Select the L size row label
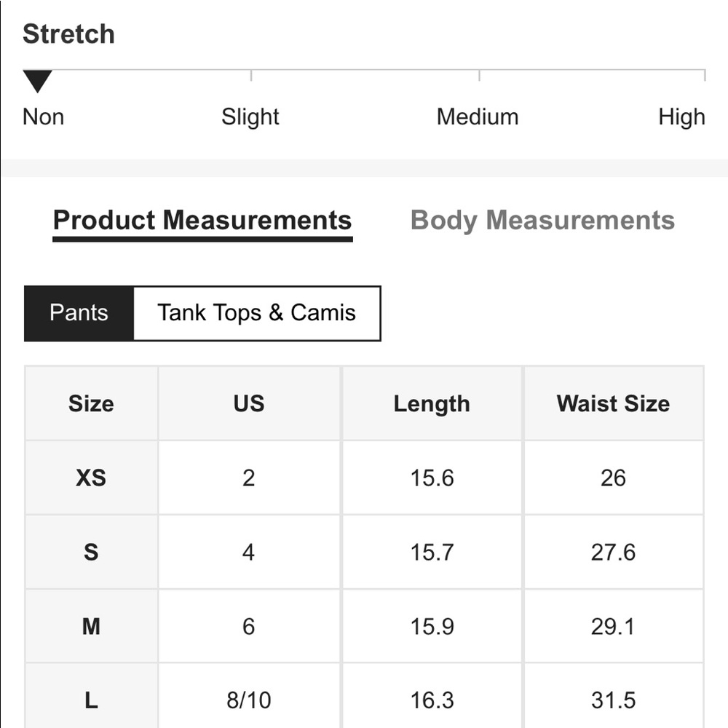This screenshot has height=728, width=728. (91, 700)
